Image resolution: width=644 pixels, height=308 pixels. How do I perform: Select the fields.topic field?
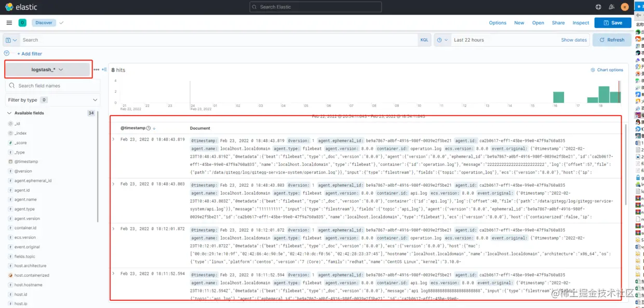(25, 257)
